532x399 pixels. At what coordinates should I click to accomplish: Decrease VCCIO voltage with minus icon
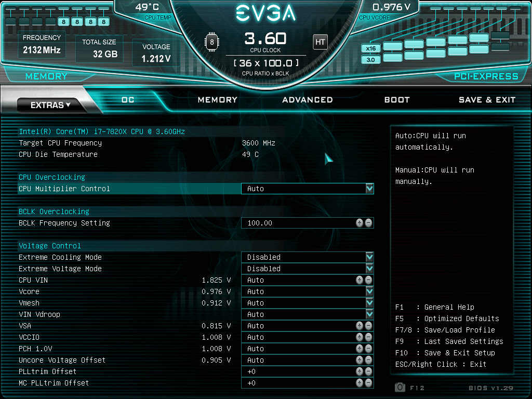[x=368, y=337]
